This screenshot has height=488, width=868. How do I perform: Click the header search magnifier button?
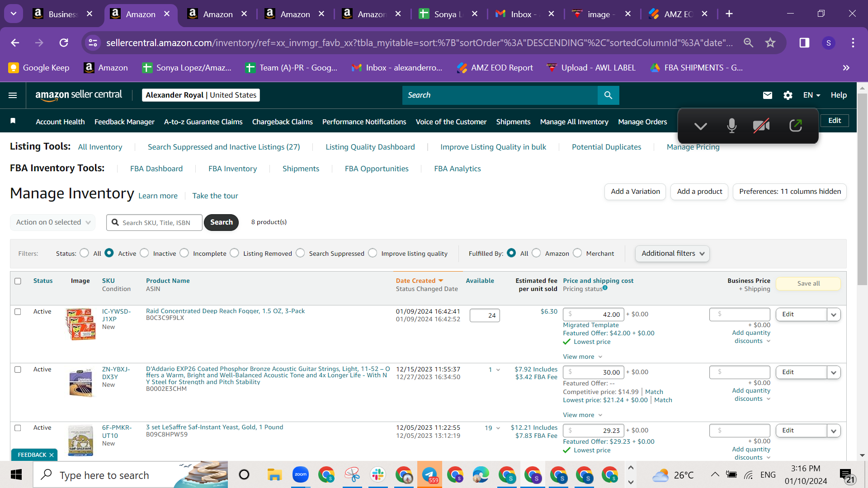pos(608,95)
